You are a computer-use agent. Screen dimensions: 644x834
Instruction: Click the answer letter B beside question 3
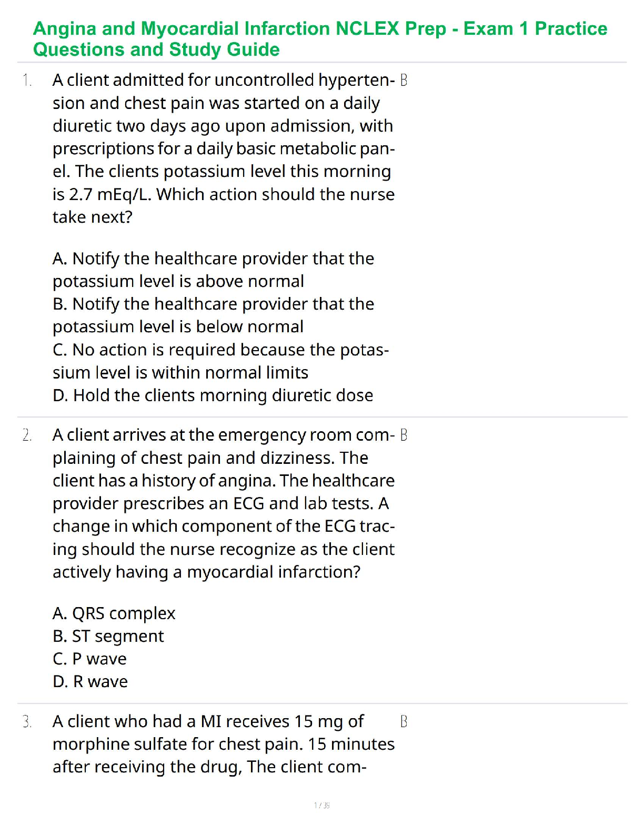404,722
